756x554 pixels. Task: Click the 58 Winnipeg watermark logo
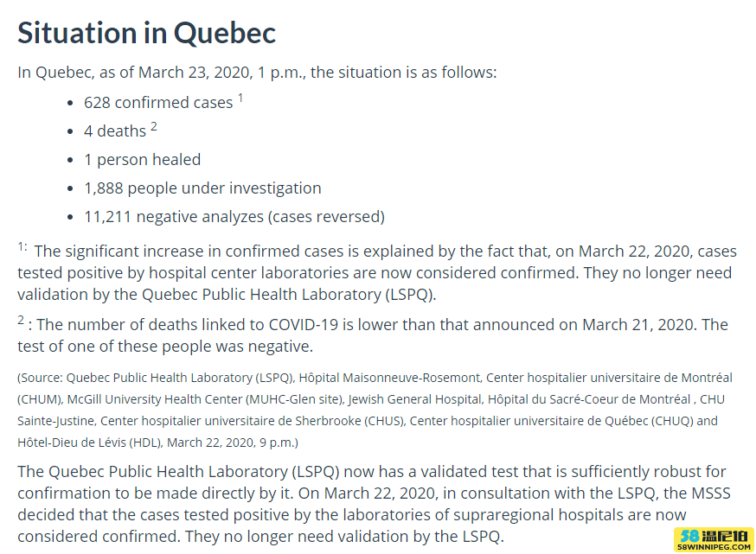click(x=714, y=539)
